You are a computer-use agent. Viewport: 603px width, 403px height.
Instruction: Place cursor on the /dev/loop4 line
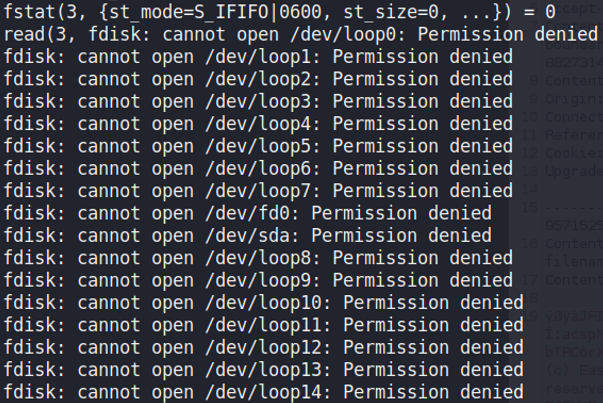[258, 123]
